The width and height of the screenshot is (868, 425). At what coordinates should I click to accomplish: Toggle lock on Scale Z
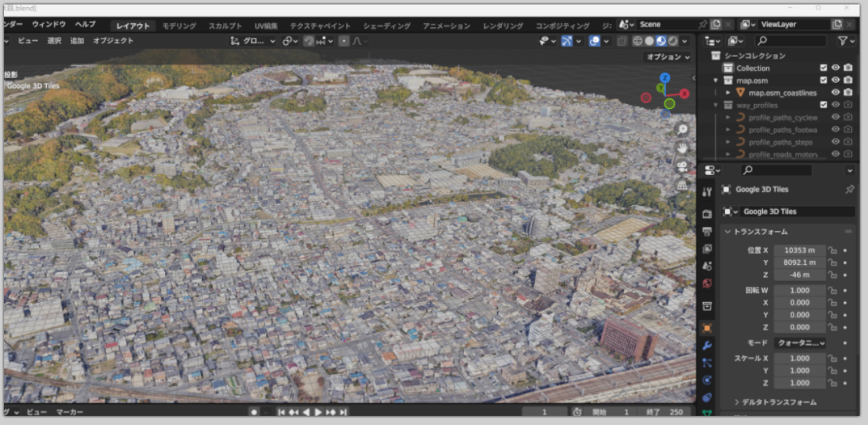coord(833,383)
